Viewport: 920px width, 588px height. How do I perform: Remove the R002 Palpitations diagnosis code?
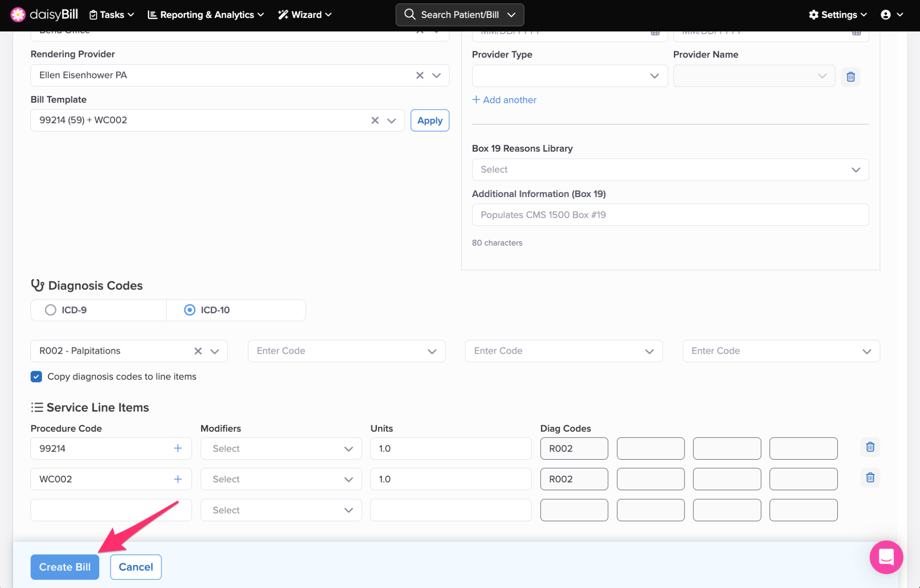click(x=198, y=351)
